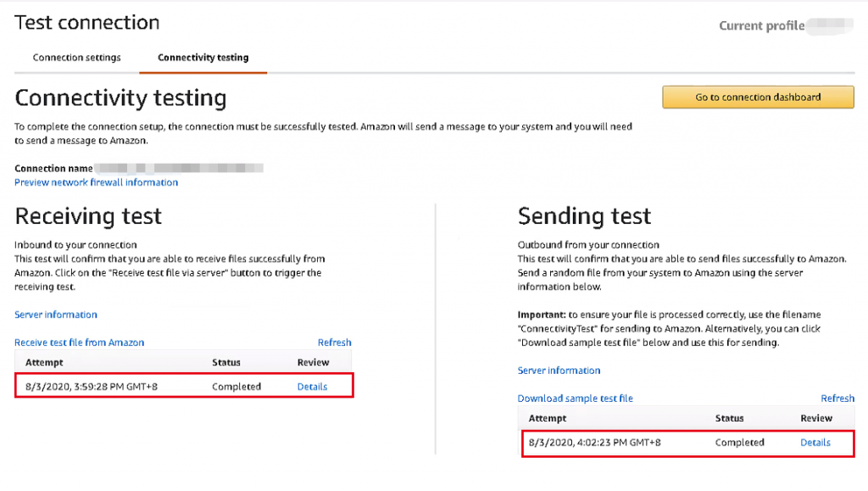Switch to the Connection settings tab

coord(76,58)
